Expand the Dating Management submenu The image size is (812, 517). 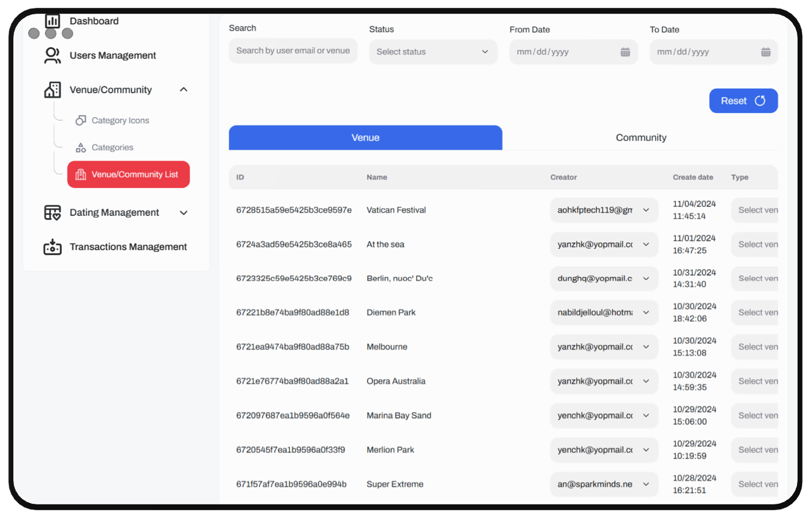(x=183, y=213)
